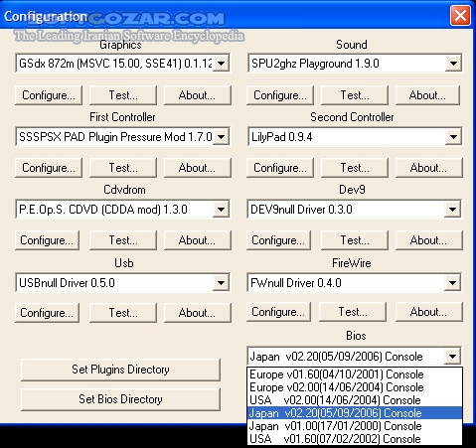Expand the FireWire plugin dropdown
The image size is (476, 448).
tap(452, 282)
